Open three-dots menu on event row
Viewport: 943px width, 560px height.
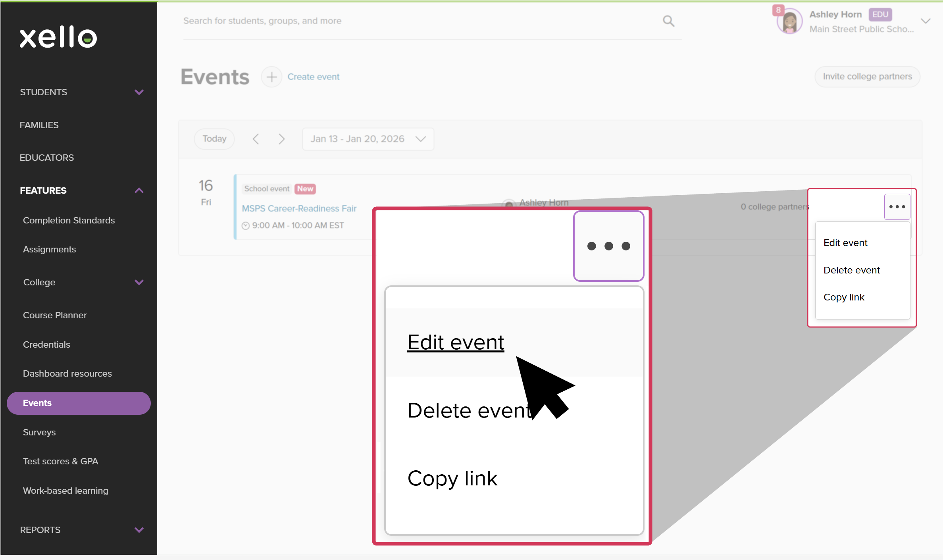tap(897, 207)
